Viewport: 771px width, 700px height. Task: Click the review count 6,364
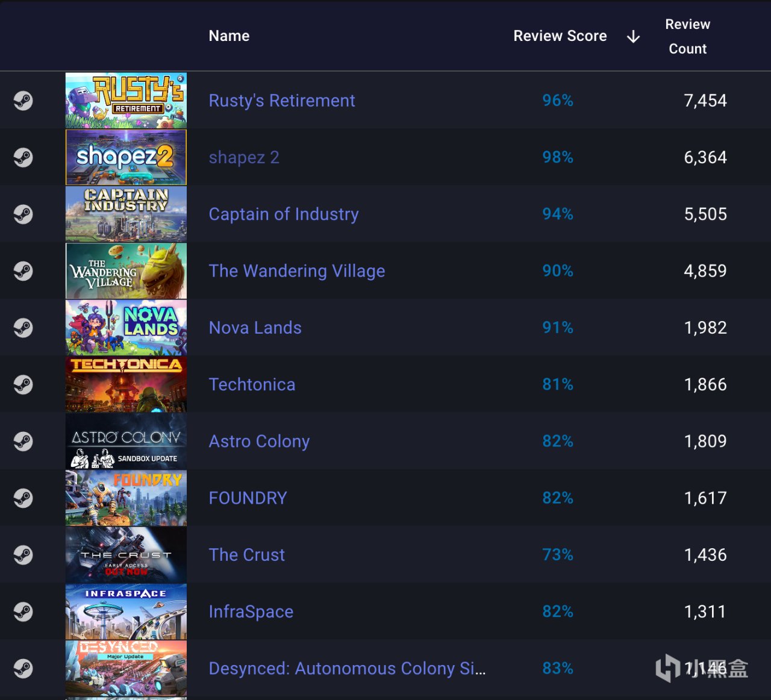click(705, 157)
